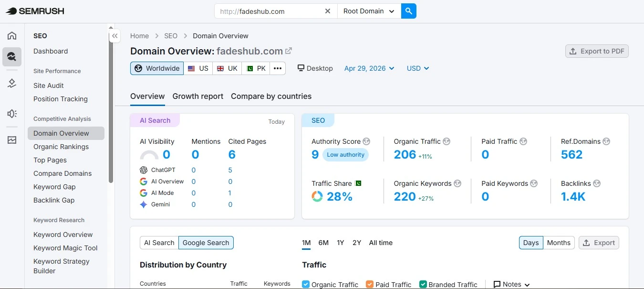Click the Traffic Share donut chart icon
The height and width of the screenshot is (289, 644).
pos(317,196)
